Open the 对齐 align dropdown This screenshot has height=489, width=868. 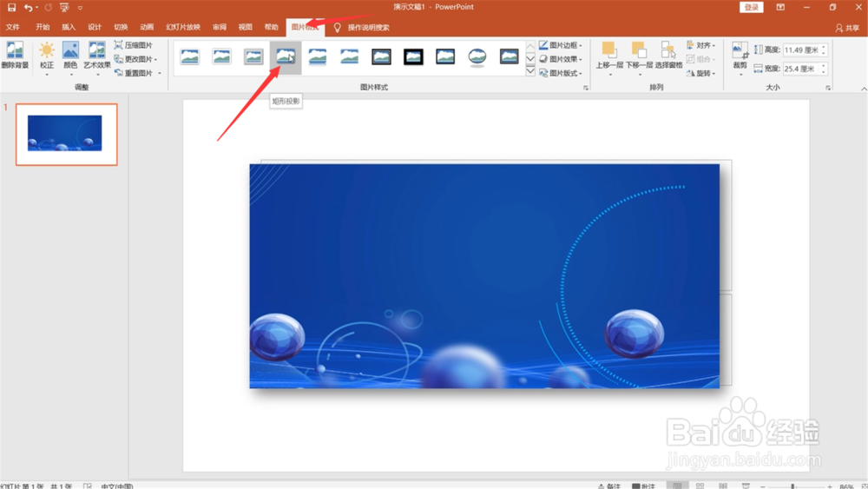coord(700,45)
